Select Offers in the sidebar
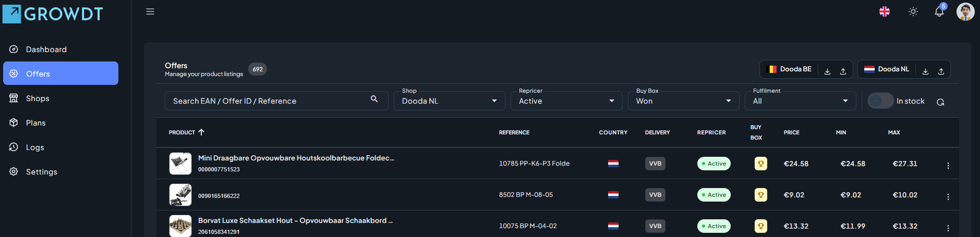The image size is (980, 237). (61, 73)
